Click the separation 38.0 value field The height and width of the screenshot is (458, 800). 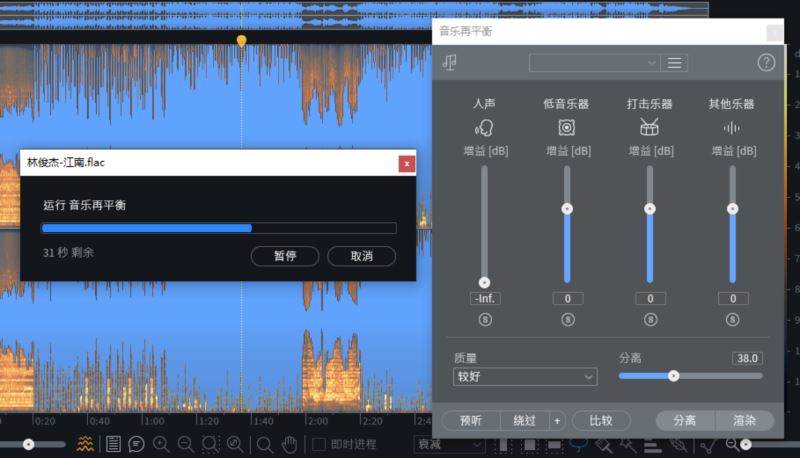pos(747,358)
